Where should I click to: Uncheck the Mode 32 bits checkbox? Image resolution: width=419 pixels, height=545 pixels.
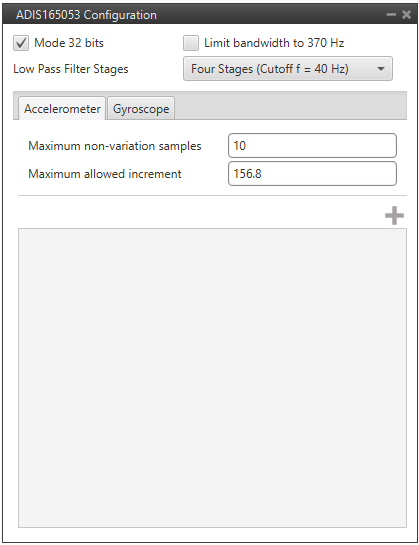point(21,43)
